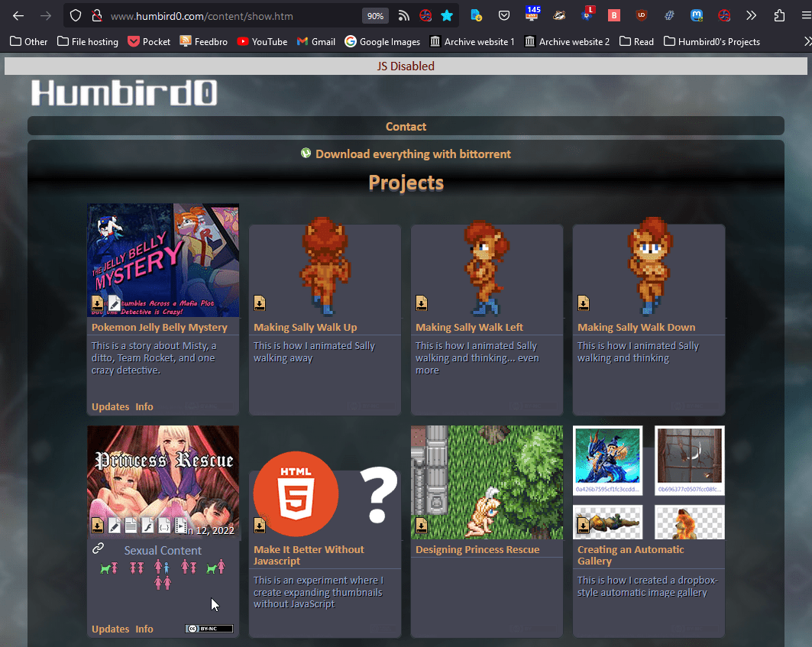Open the Making Sally Walk Left thumbnail
The height and width of the screenshot is (647, 812).
click(487, 267)
